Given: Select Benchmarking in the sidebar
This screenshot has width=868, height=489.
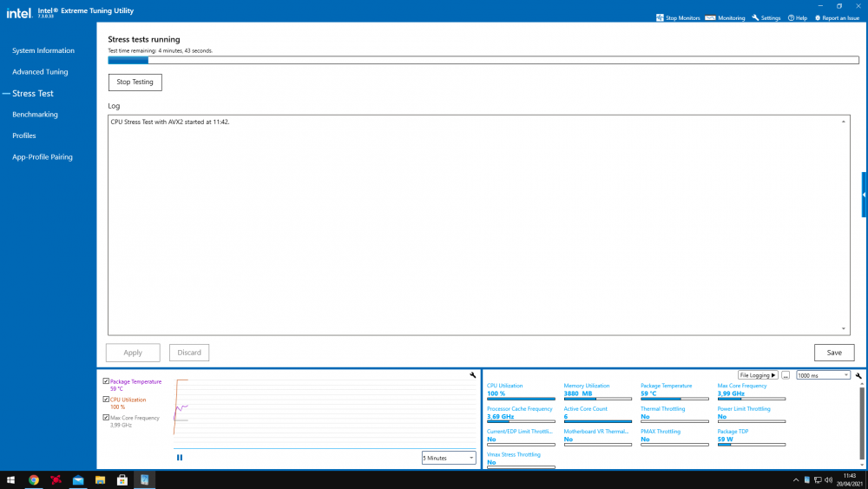Looking at the screenshot, I should point(35,115).
